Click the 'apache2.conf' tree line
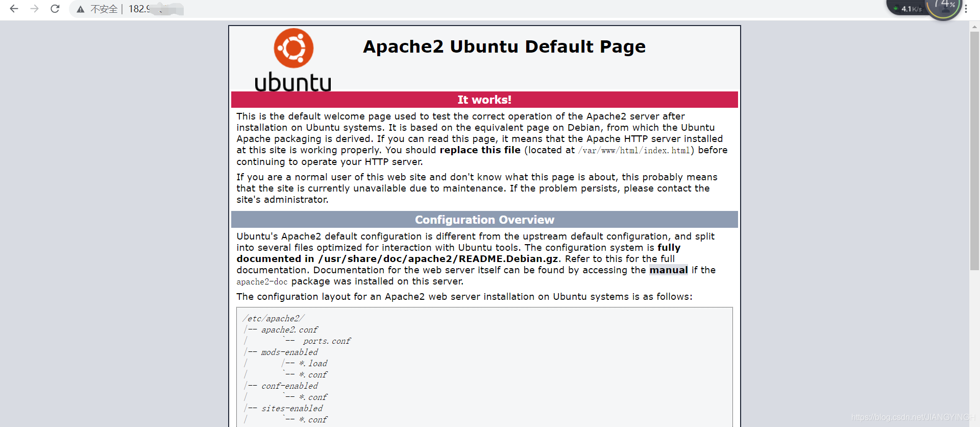 click(x=289, y=330)
